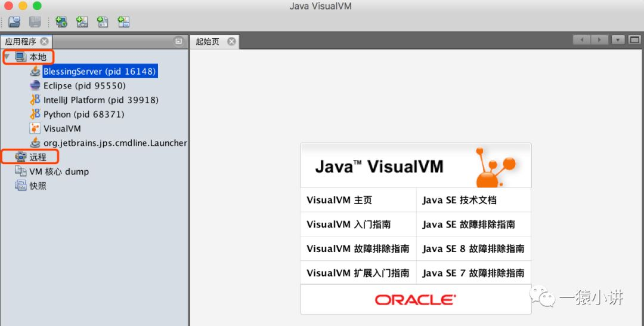The width and height of the screenshot is (644, 326).
Task: Click the Add VM Coredump toolbar icon
Action: point(103,21)
